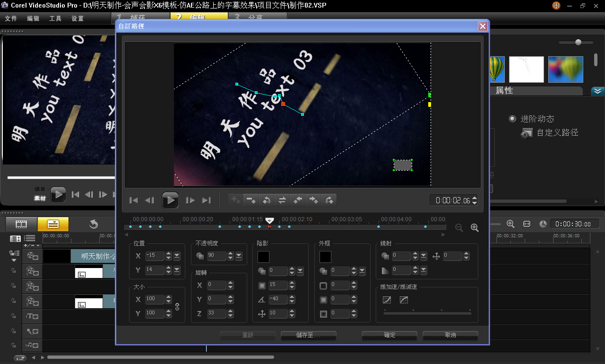Zoom out the keyframe timeline
This screenshot has width=605, height=364.
(459, 227)
